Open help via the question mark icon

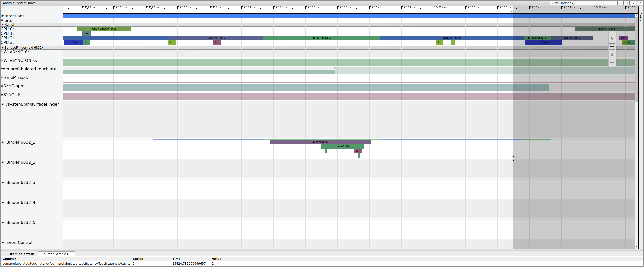pos(639,3)
